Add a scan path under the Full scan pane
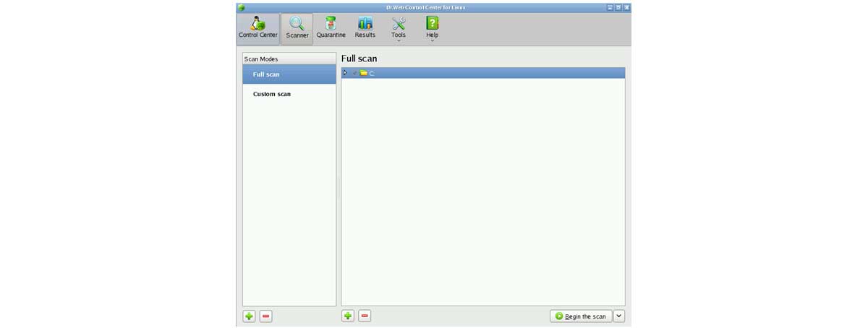 click(348, 316)
